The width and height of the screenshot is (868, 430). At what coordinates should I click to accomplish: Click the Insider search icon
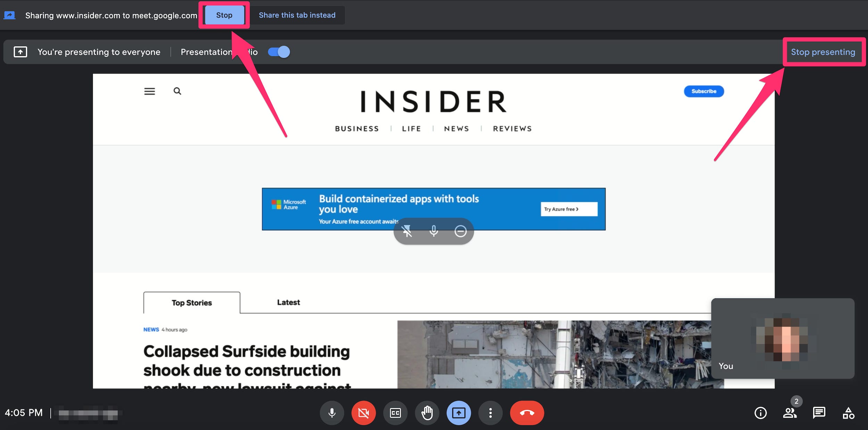(x=177, y=90)
